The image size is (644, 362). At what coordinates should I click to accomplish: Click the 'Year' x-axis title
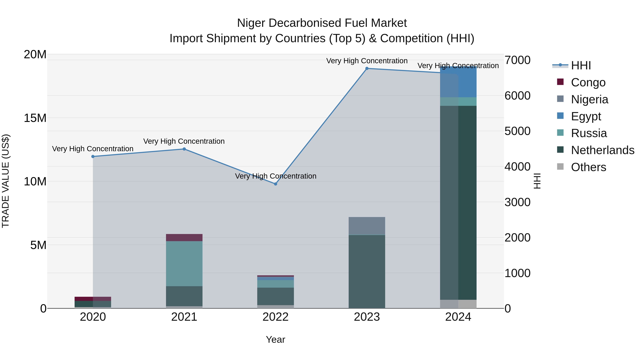click(275, 339)
